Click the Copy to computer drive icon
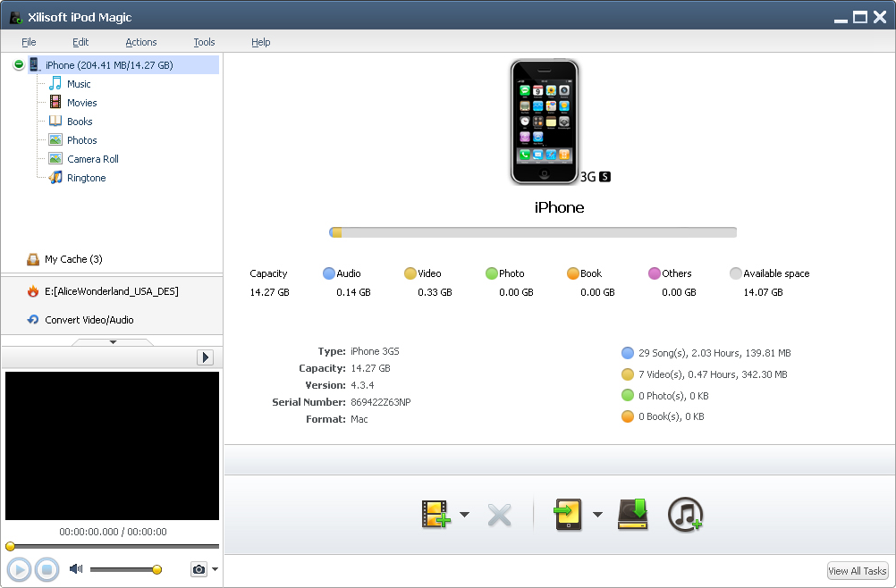Screen dimensions: 896x588 click(x=633, y=514)
